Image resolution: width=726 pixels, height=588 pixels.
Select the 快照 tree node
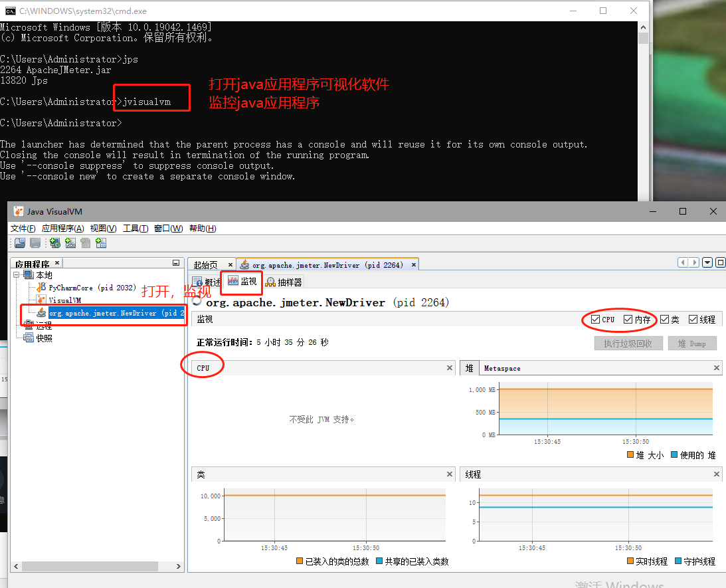(44, 338)
